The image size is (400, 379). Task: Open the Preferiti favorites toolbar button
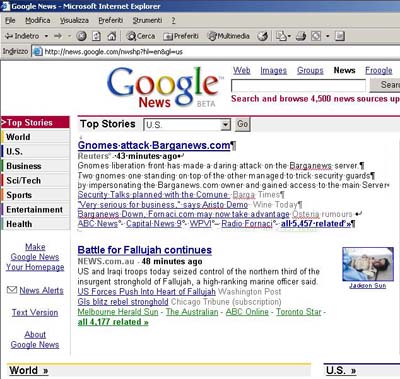pos(181,36)
